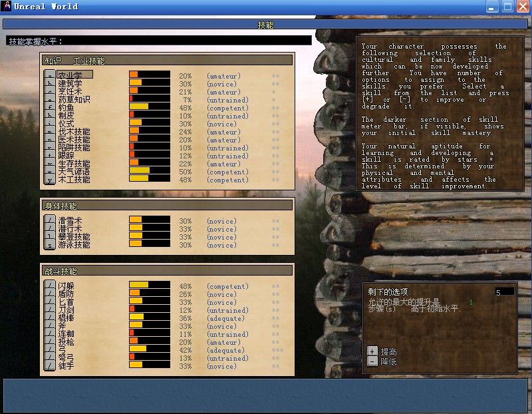Click the key button beside 农业学
The image size is (532, 414).
point(49,76)
